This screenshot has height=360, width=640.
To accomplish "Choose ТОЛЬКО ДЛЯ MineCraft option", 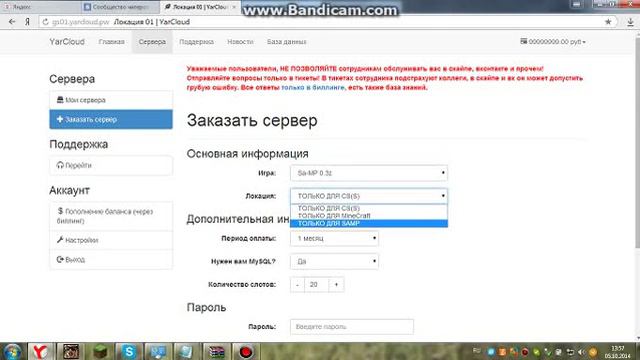I will [369, 216].
